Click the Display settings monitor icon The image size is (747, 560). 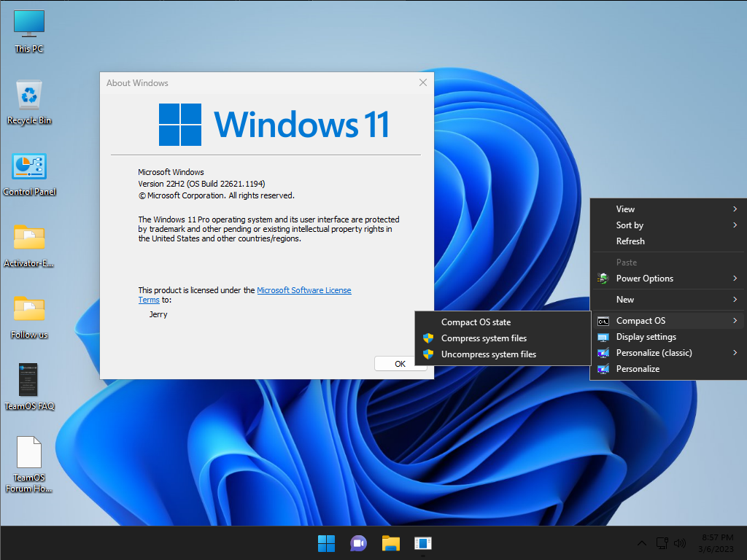click(x=603, y=337)
